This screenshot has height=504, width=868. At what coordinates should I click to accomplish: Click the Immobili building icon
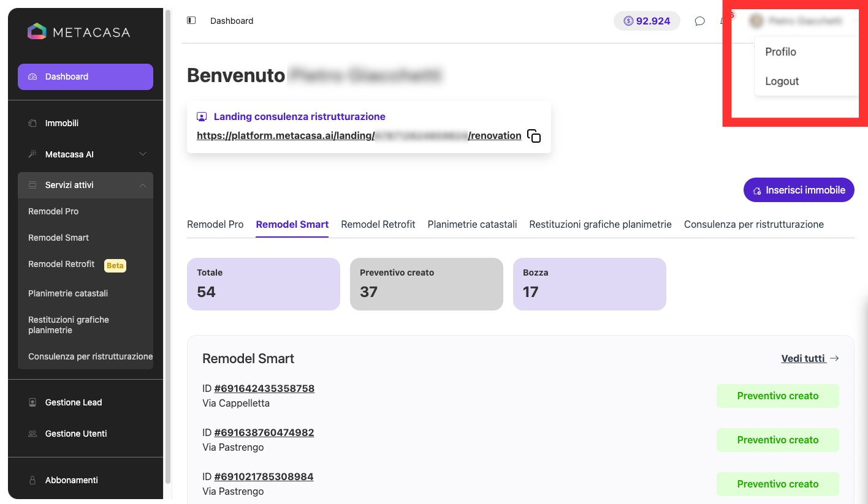pos(32,123)
